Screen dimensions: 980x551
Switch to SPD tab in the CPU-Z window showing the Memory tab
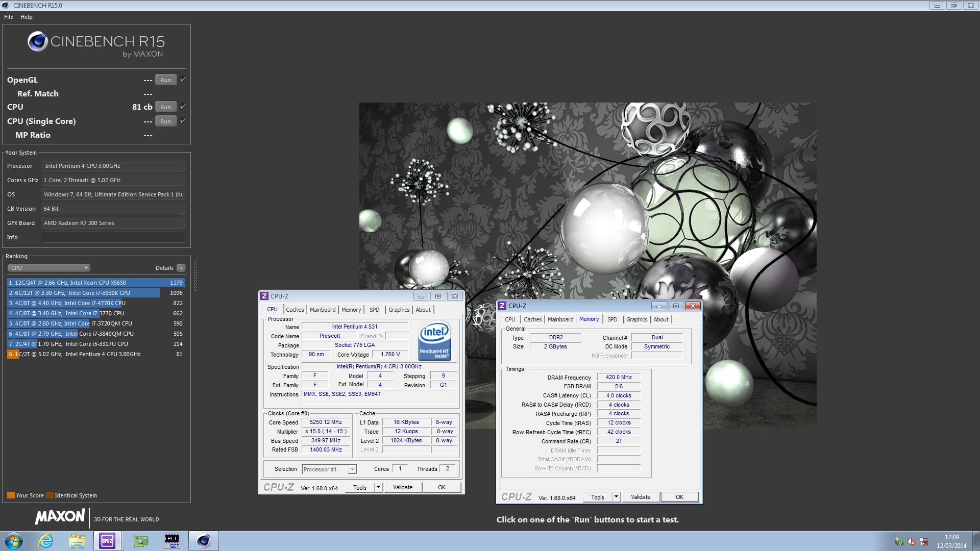click(x=612, y=319)
